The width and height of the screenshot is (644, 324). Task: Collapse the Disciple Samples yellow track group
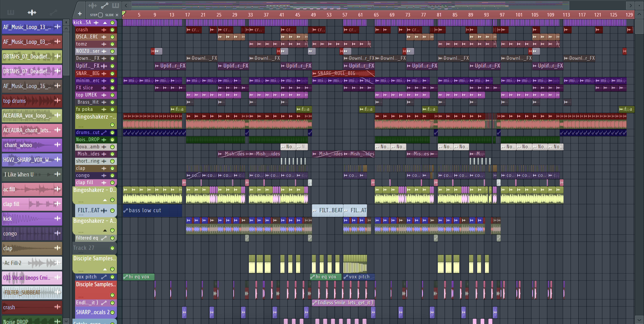click(105, 269)
